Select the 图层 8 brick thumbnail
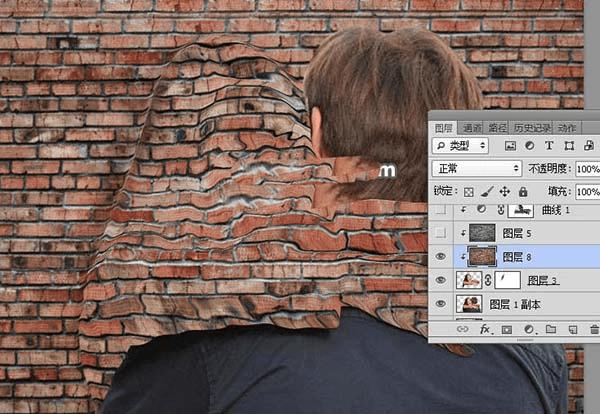The width and height of the screenshot is (600, 414). pos(482,257)
